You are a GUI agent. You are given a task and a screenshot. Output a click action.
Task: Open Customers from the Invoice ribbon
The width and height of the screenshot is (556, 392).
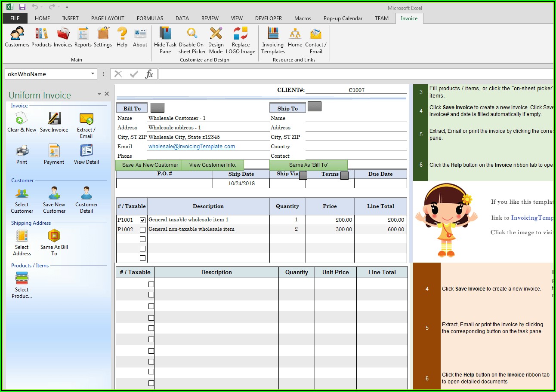(x=17, y=37)
